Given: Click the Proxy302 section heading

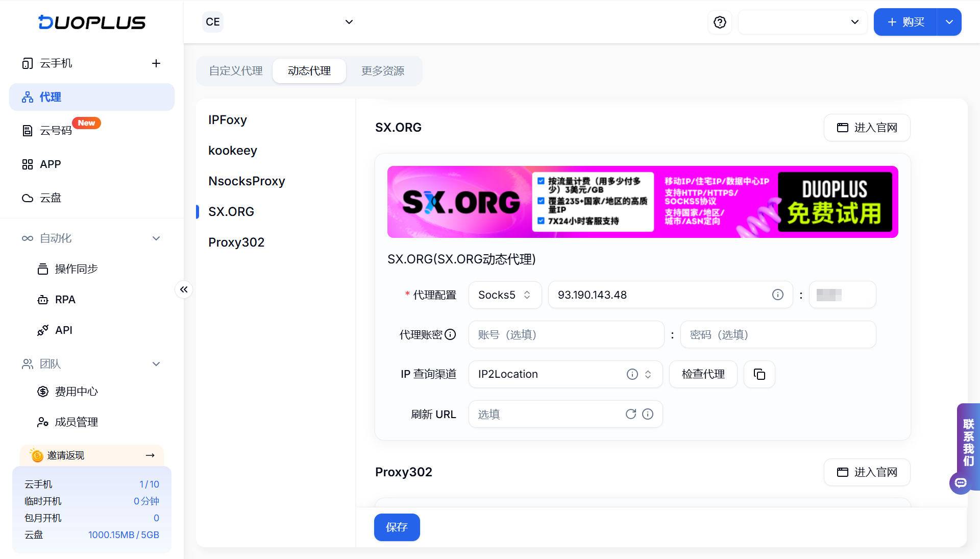Looking at the screenshot, I should tap(404, 472).
